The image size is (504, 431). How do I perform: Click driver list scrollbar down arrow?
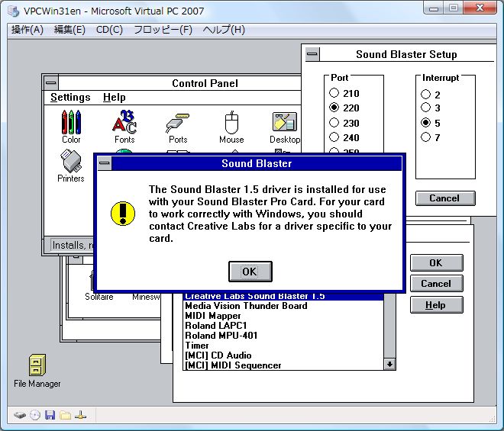[x=389, y=364]
